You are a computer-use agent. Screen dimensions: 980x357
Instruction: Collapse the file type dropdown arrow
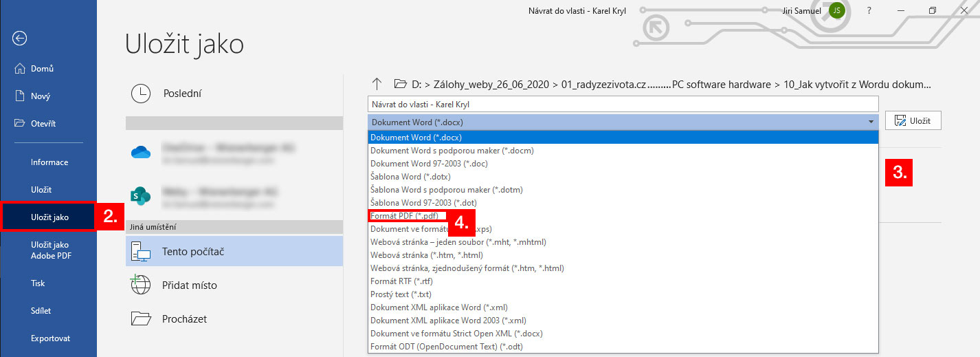point(871,122)
